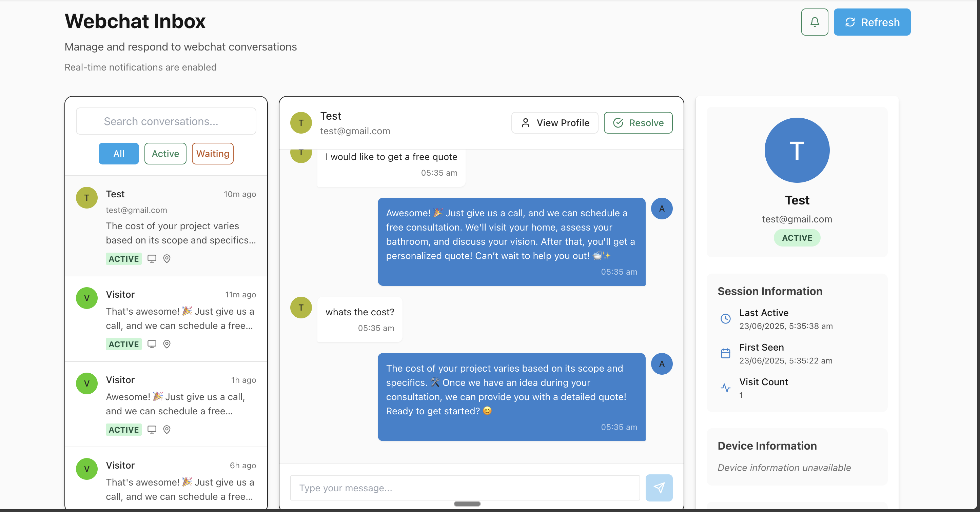
Task: Click horizontal scrollbar below message box
Action: coord(467,504)
